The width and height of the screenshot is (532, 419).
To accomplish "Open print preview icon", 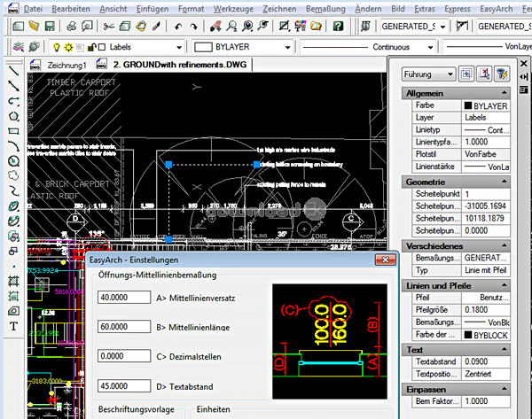I will point(87,26).
